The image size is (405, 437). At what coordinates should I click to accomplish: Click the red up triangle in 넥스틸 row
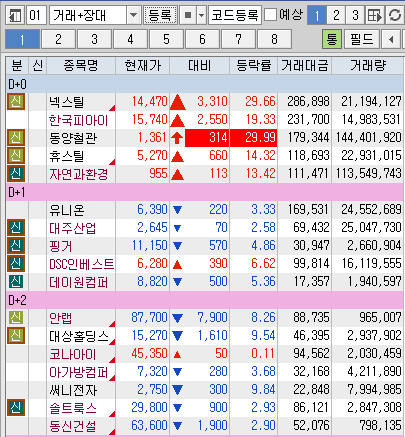(x=177, y=102)
